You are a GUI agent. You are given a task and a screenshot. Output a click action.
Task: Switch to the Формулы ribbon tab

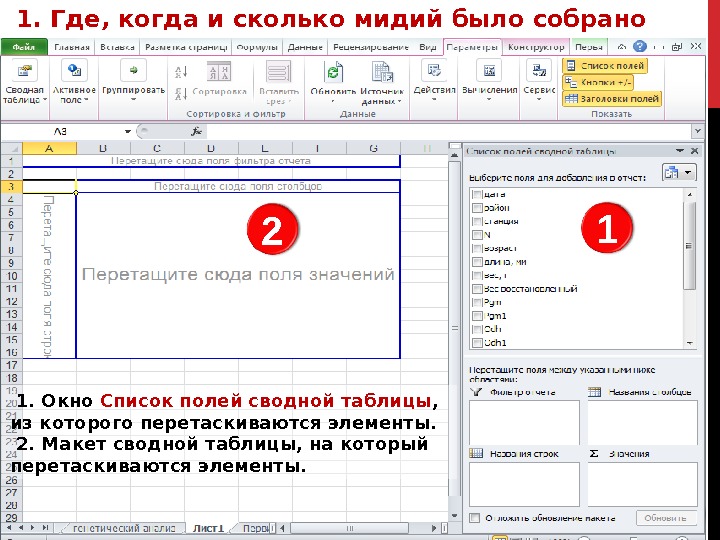click(257, 47)
